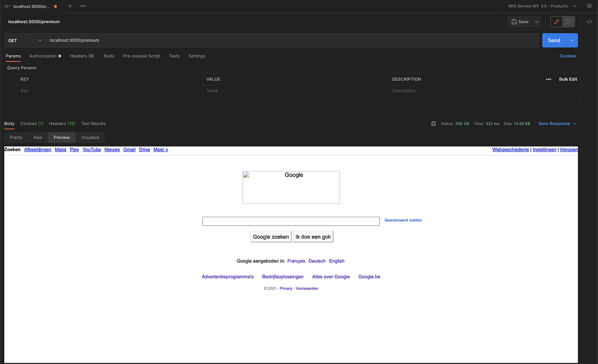Expand the Send button arrow options
This screenshot has width=598, height=364.
pos(572,41)
